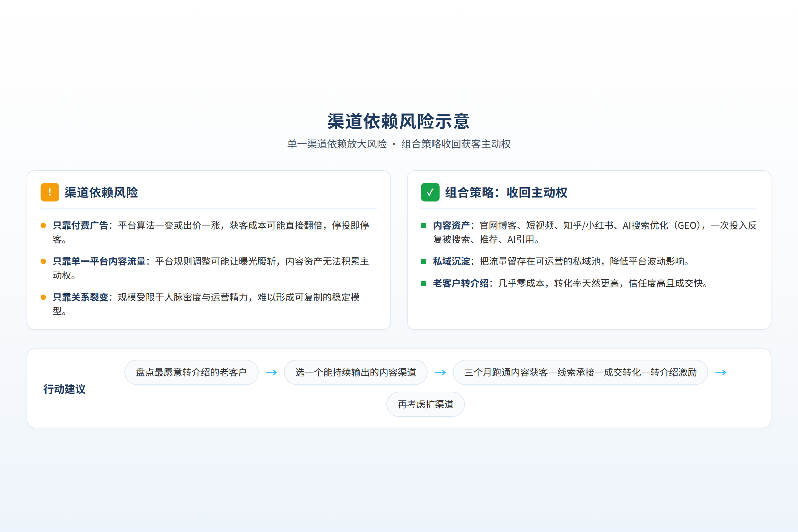Click the '三个月跑通内容获客' step pill
798x532 pixels.
click(x=581, y=372)
